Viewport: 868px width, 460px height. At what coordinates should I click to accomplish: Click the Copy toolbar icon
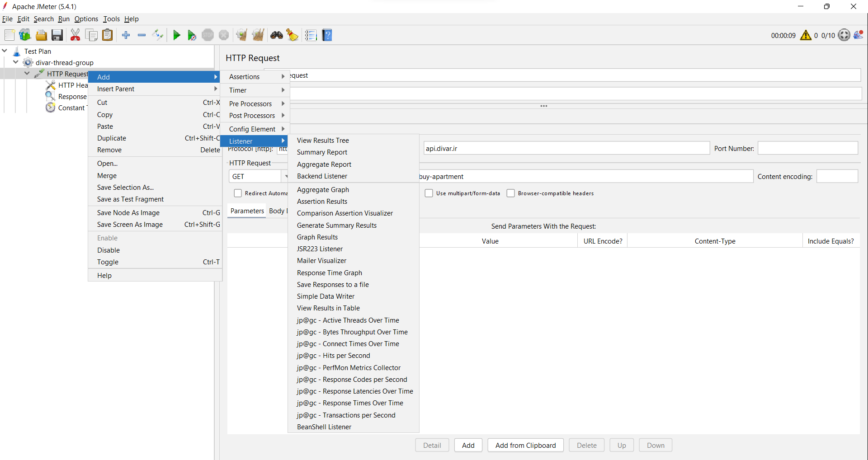(91, 35)
